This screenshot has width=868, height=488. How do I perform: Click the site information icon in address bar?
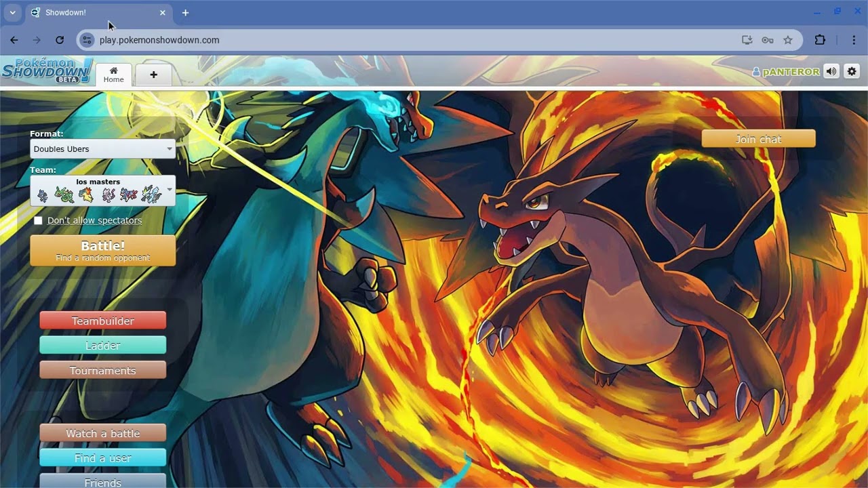pyautogui.click(x=87, y=40)
